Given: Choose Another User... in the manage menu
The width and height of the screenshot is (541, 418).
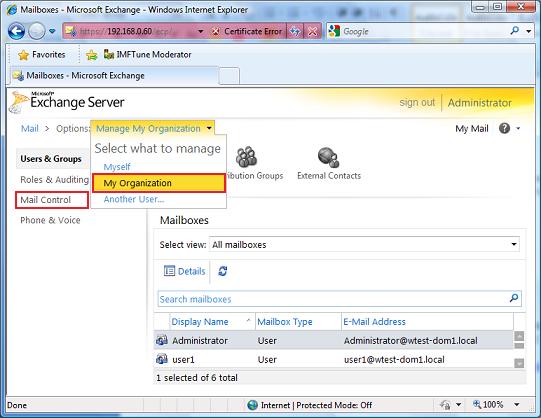Looking at the screenshot, I should tap(134, 199).
